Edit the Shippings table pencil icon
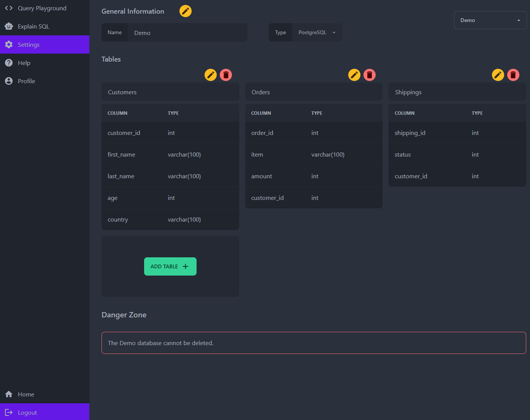This screenshot has width=530, height=420. (498, 75)
